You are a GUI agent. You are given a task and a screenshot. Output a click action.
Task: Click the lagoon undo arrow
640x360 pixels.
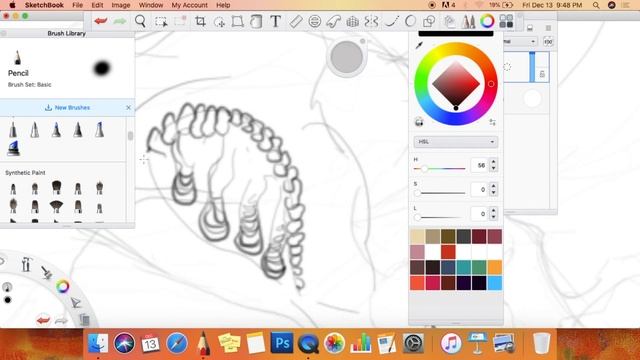tap(43, 320)
